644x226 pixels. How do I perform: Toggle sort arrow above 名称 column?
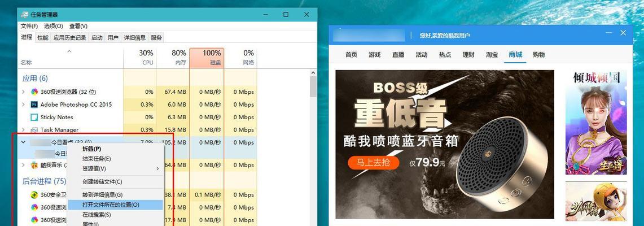tap(69, 51)
